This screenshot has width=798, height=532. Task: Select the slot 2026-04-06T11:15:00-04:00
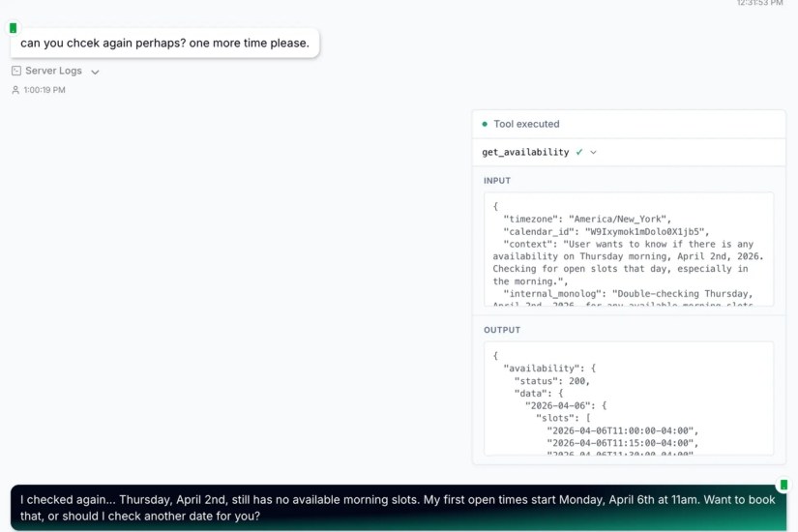point(620,443)
